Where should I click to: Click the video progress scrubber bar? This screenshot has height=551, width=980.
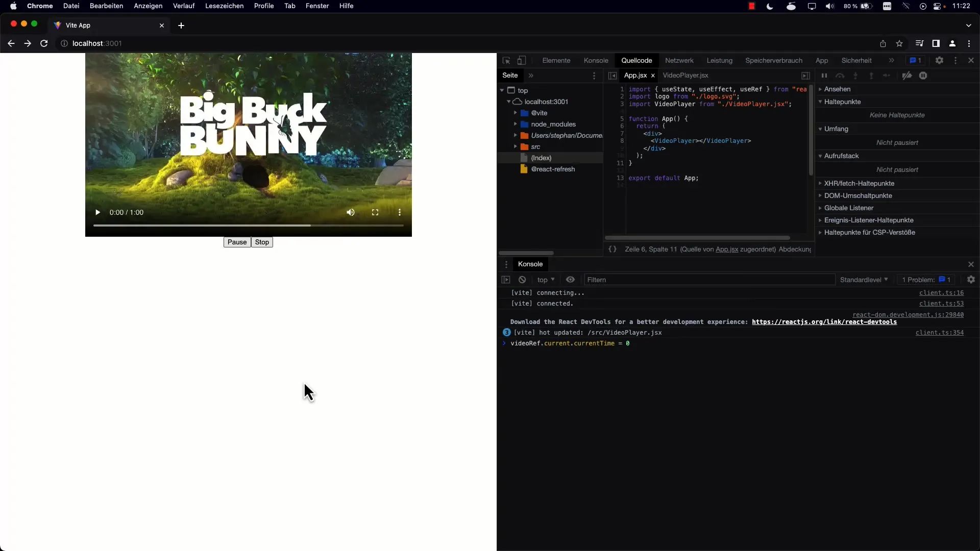tap(249, 225)
